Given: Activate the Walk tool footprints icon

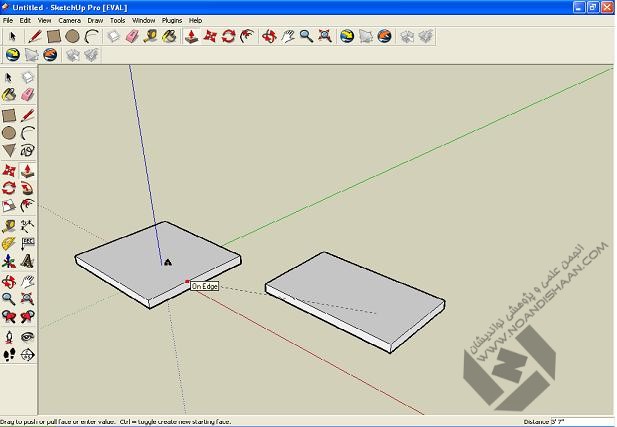Looking at the screenshot, I should 9,355.
